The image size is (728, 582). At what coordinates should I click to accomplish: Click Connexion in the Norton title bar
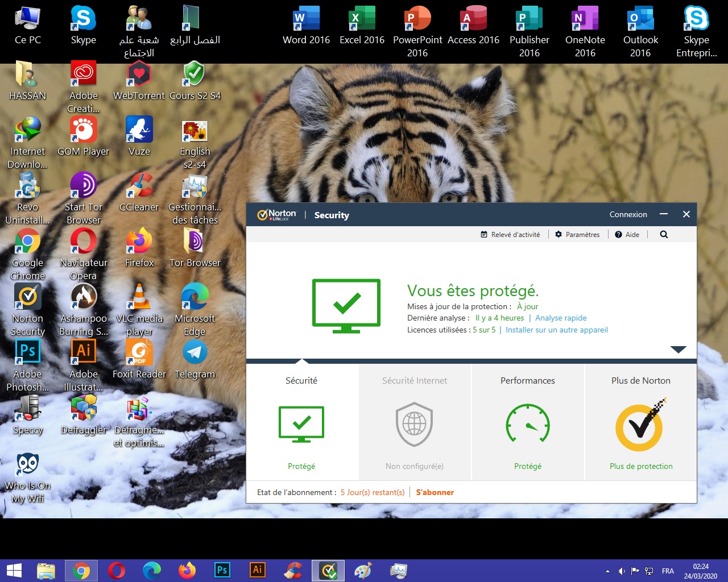click(x=628, y=215)
